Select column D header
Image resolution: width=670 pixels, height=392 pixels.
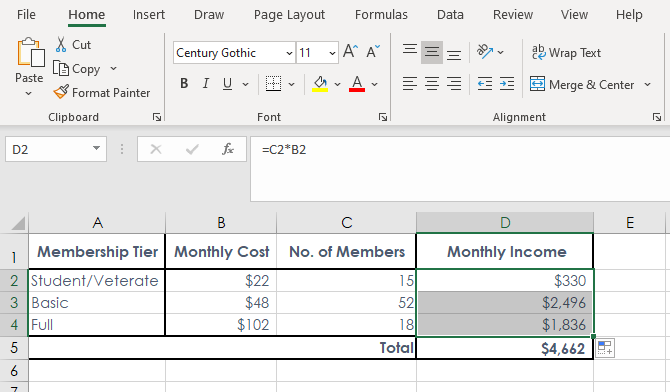pos(505,223)
